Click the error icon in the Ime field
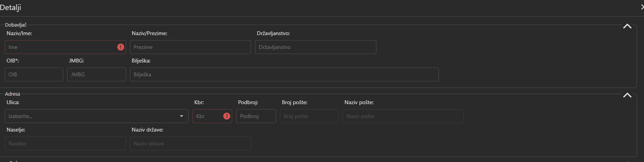Screen dimensions: 644x162 tap(121, 47)
